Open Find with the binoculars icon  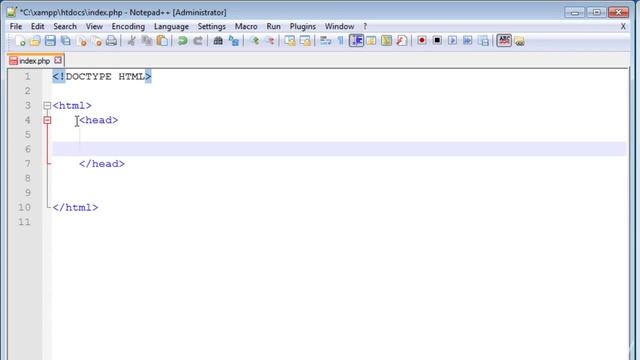coord(218,41)
